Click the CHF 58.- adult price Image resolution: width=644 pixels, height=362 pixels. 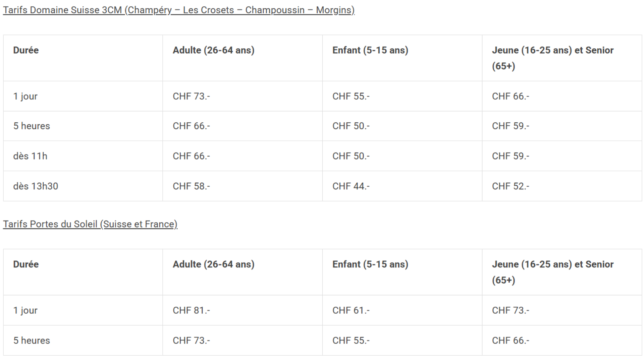191,186
